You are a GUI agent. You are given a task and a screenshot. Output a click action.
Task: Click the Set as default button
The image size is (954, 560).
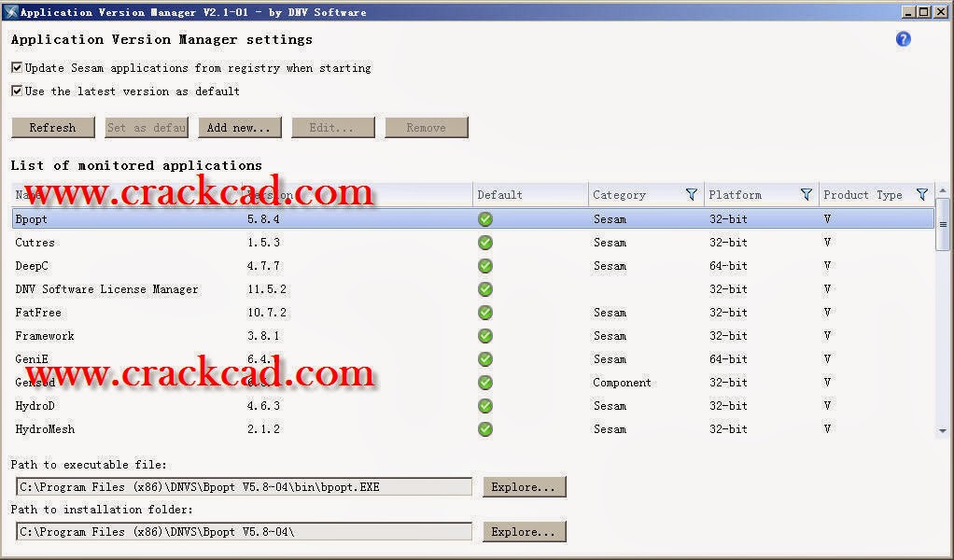(146, 128)
